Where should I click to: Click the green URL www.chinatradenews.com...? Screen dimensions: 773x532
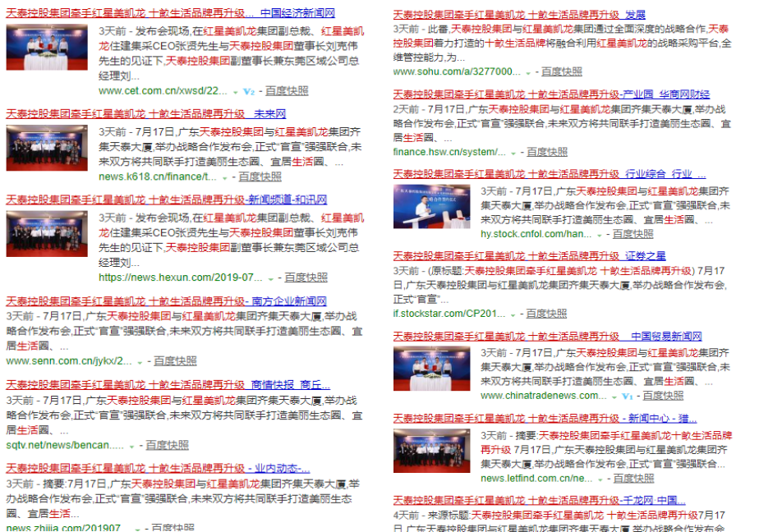pos(544,396)
